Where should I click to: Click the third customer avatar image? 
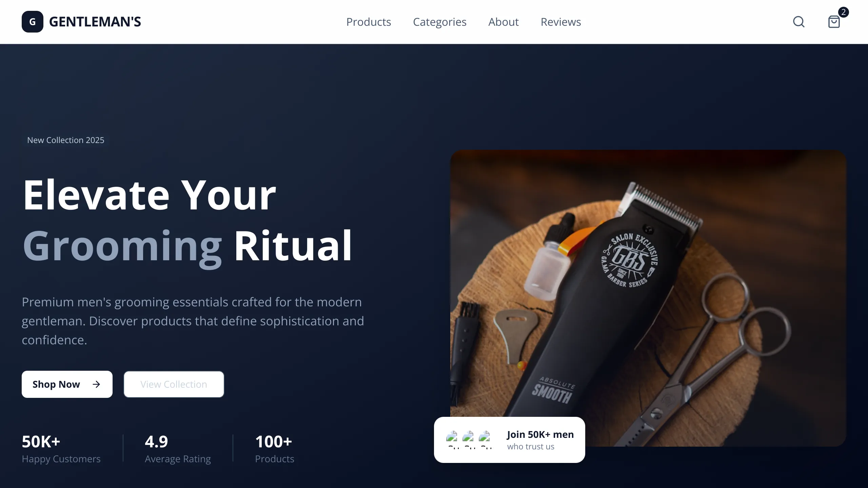(485, 440)
